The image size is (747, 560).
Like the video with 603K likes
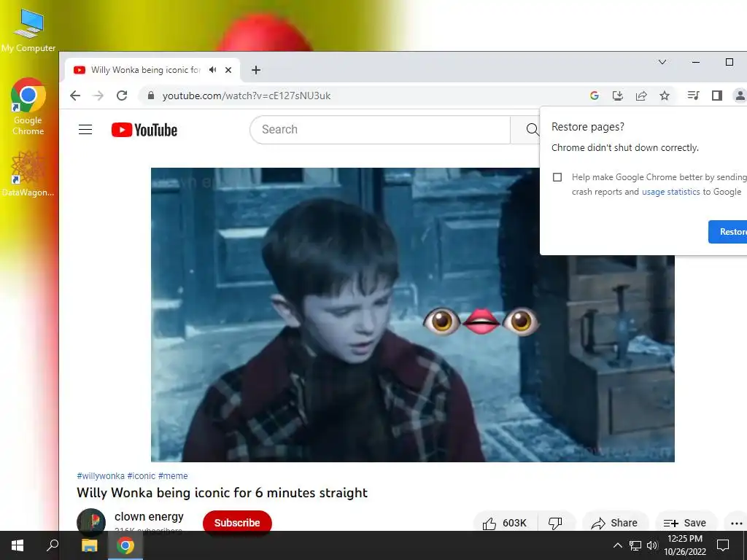[505, 523]
